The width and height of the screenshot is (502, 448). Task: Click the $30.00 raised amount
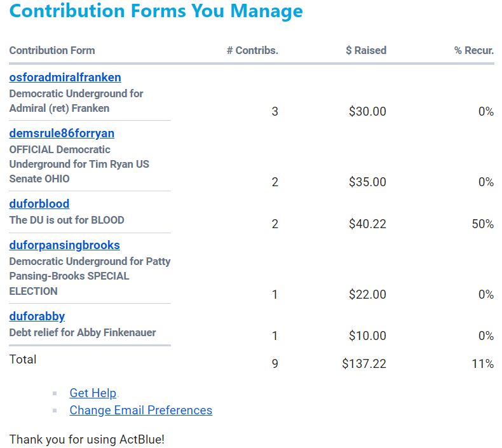(367, 112)
